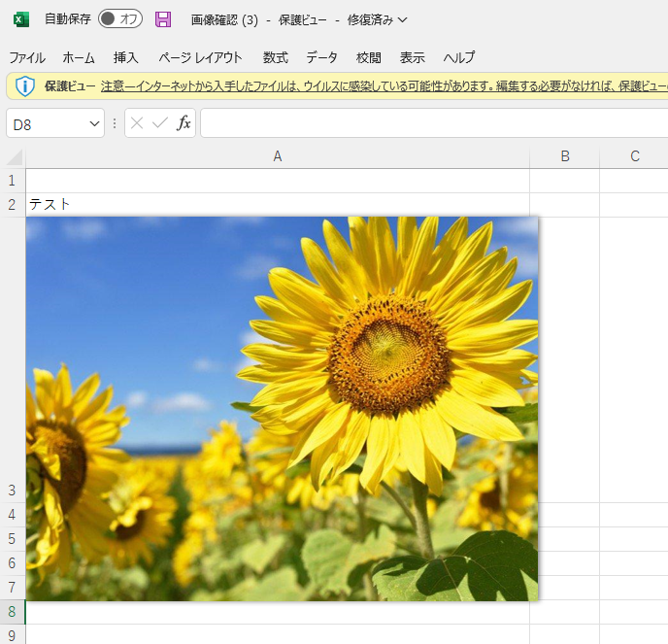
Task: Click the Insert Function fx icon
Action: point(184,123)
